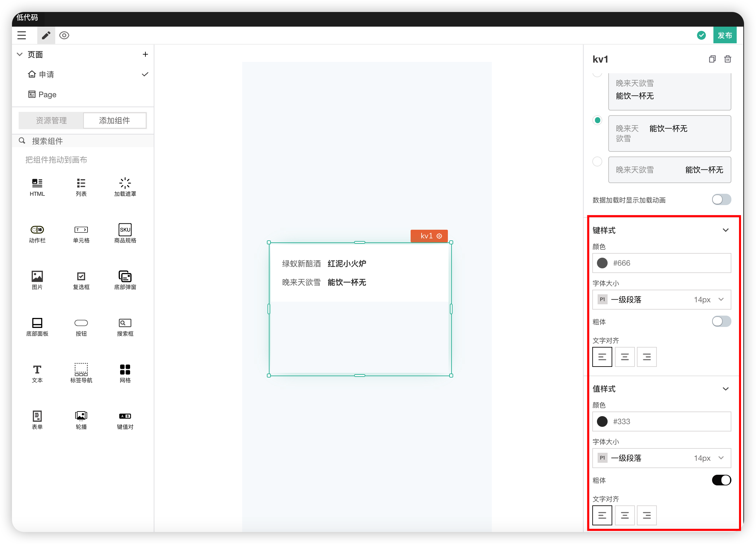The image size is (756, 544).
Task: Switch to the 资源管理 tab
Action: click(x=51, y=121)
